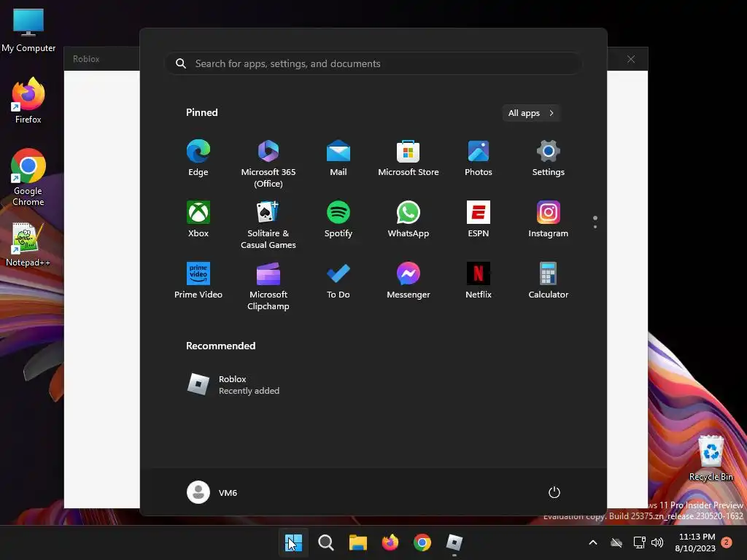Viewport: 747px width, 560px height.
Task: Expand the All apps list
Action: [531, 113]
